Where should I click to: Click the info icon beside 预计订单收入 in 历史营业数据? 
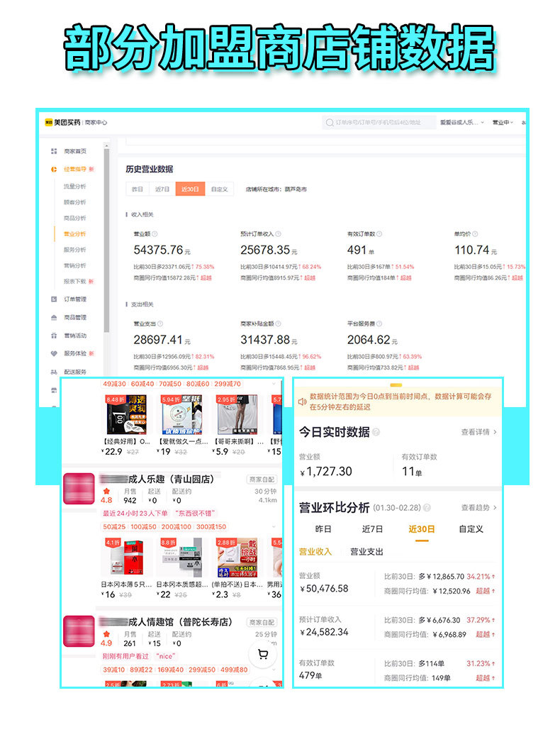[x=278, y=234]
